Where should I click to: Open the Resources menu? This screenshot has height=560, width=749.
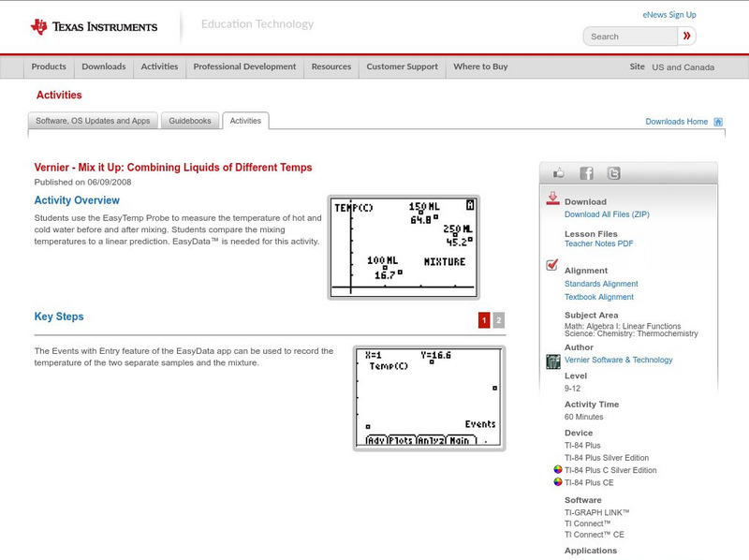tap(331, 66)
